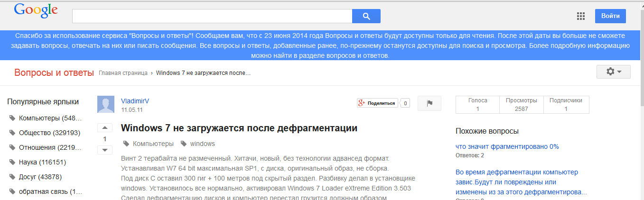Downvote the question with the down arrow
644x200 pixels.
(105, 150)
